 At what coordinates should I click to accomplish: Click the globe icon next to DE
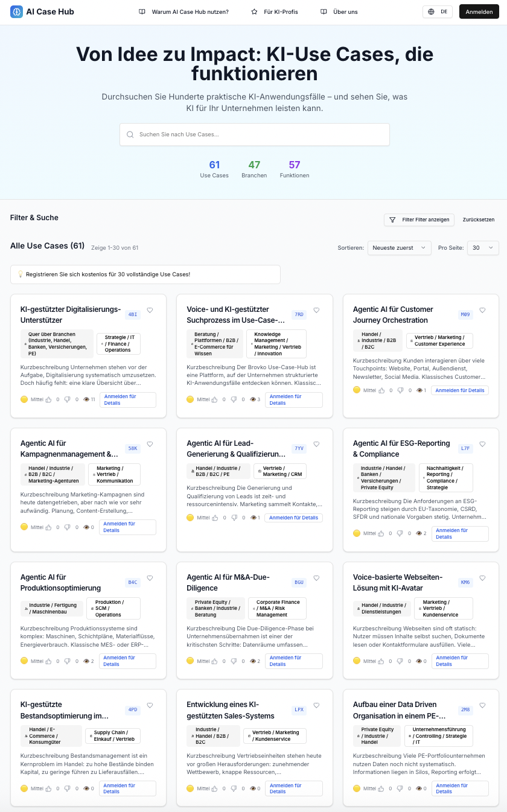[x=430, y=11]
